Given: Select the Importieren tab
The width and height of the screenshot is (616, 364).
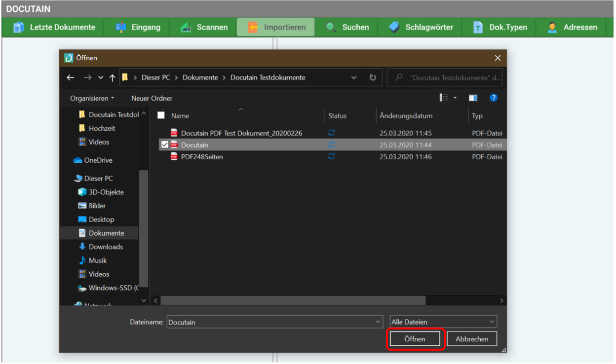Looking at the screenshot, I should pyautogui.click(x=276, y=27).
